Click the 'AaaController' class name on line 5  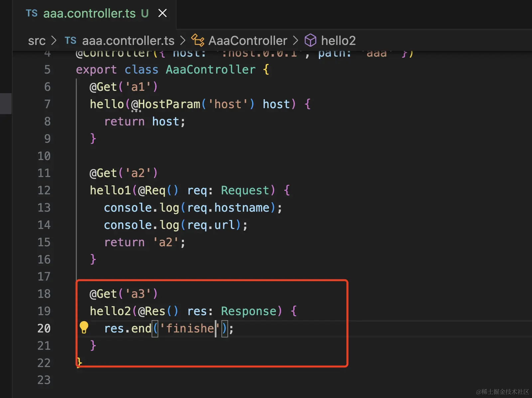tap(211, 70)
